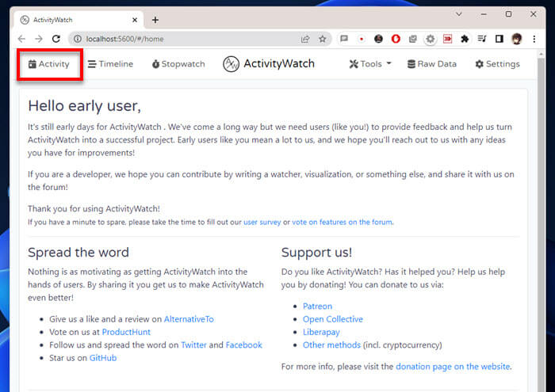
Task: Maximize the browser window
Action: coord(508,14)
